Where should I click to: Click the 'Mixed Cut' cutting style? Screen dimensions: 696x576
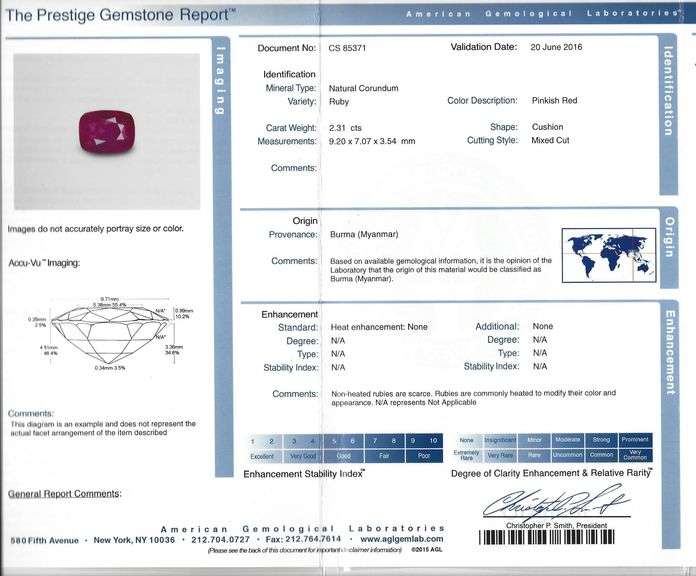coord(550,140)
